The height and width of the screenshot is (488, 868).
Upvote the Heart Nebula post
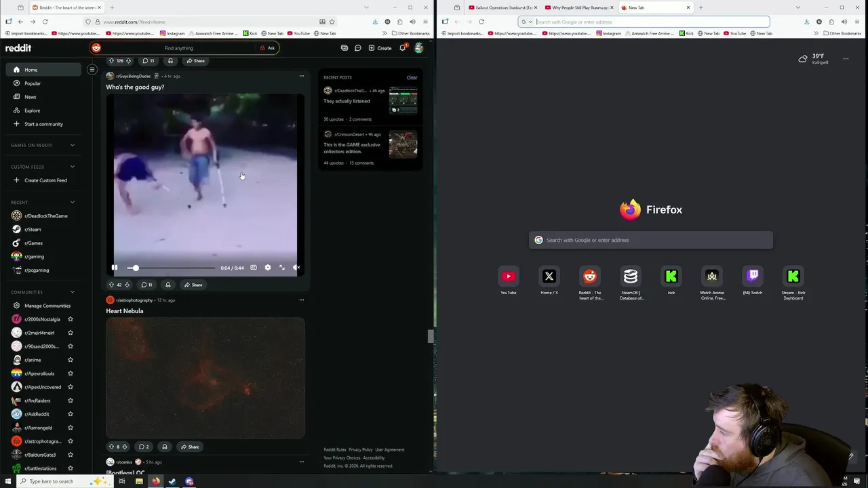(111, 447)
